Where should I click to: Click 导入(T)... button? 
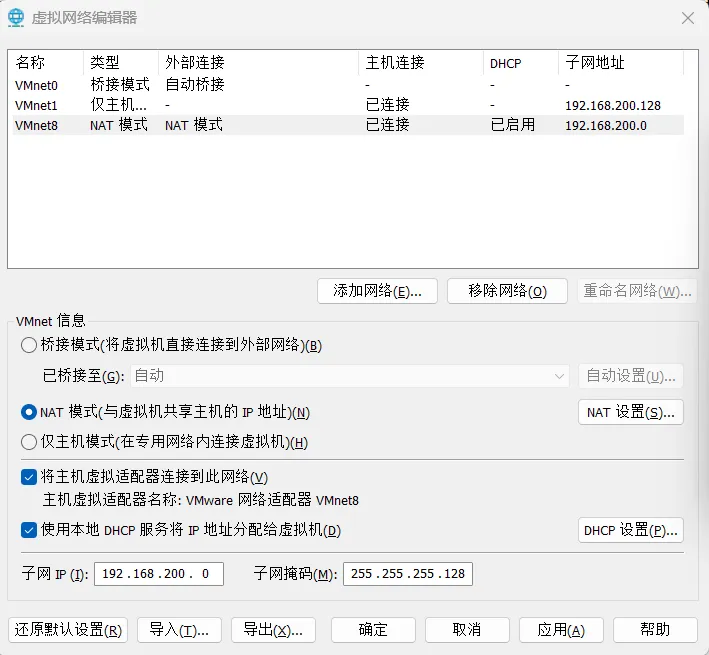pyautogui.click(x=179, y=630)
